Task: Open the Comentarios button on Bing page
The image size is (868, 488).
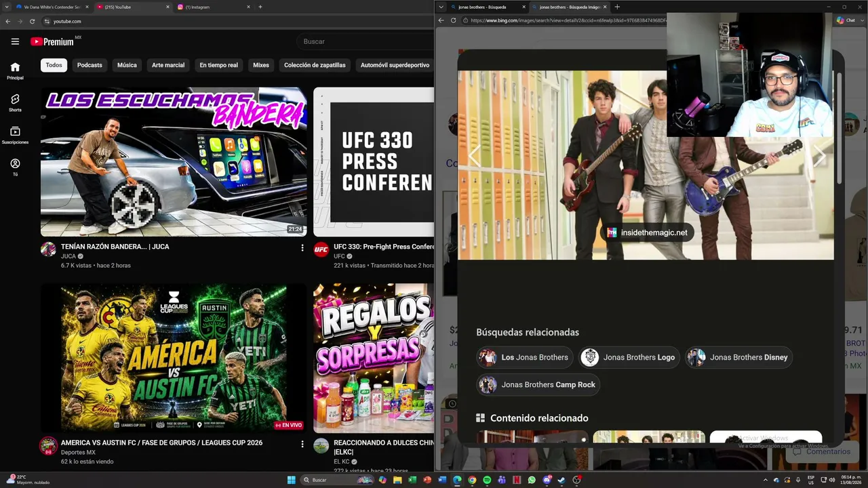Action: tap(822, 451)
